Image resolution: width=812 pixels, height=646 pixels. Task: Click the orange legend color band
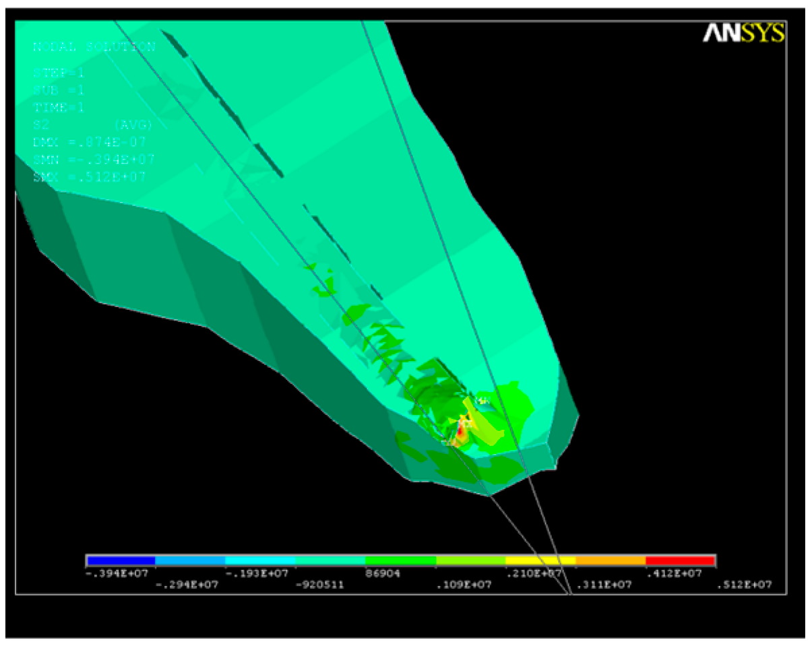click(x=611, y=560)
